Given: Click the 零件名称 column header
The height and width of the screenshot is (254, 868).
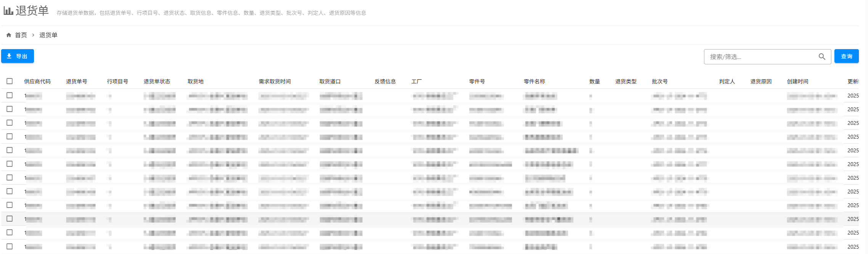Looking at the screenshot, I should click(x=534, y=81).
